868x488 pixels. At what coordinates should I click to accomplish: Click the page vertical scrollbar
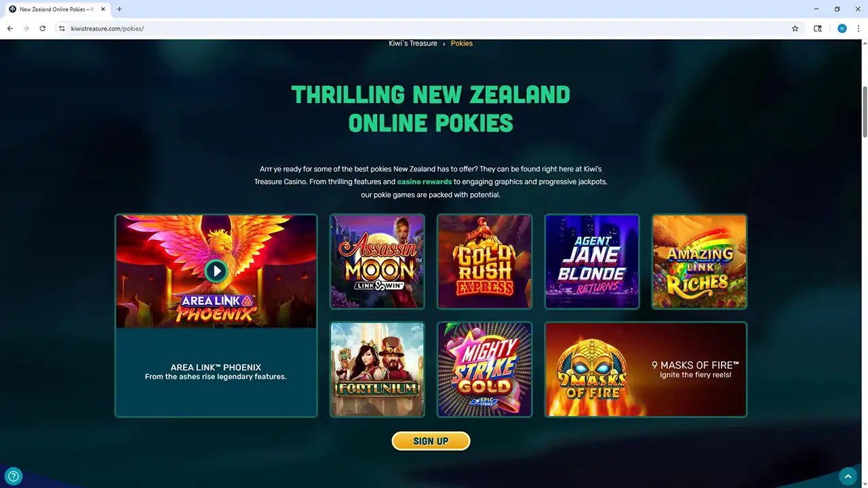tap(864, 112)
